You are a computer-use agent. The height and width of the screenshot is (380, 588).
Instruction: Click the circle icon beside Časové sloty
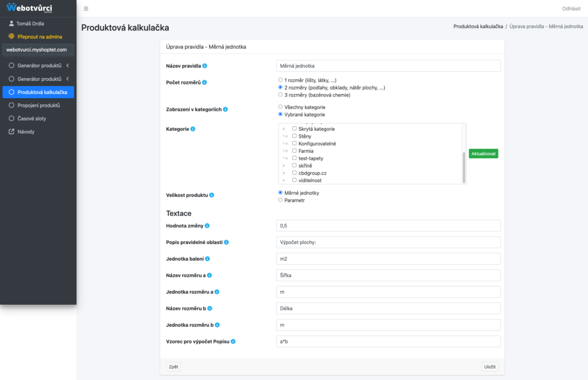click(x=11, y=118)
